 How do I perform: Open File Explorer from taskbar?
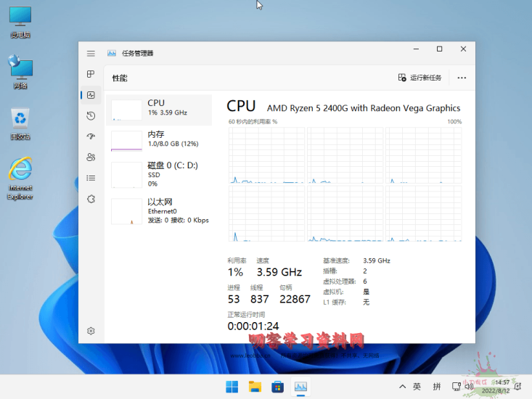[255, 387]
